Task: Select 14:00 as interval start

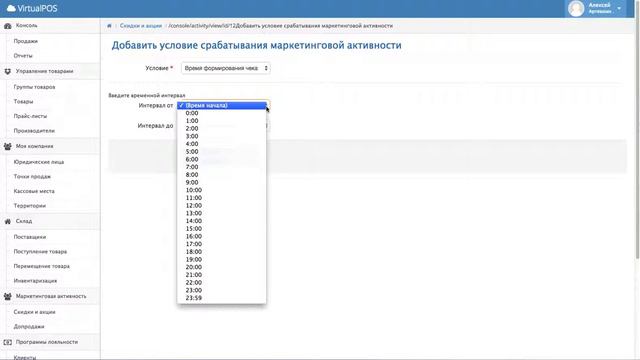Action: coord(222,221)
